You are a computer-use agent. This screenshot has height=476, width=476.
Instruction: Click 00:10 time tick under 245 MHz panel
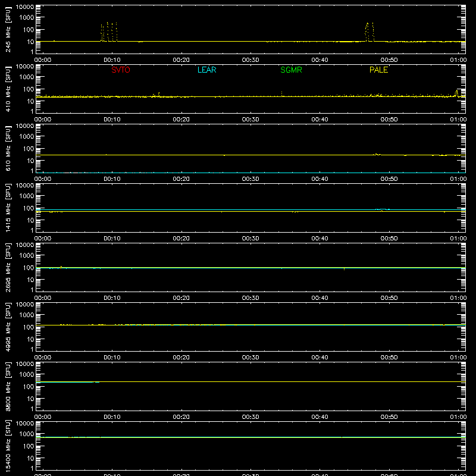pos(112,60)
